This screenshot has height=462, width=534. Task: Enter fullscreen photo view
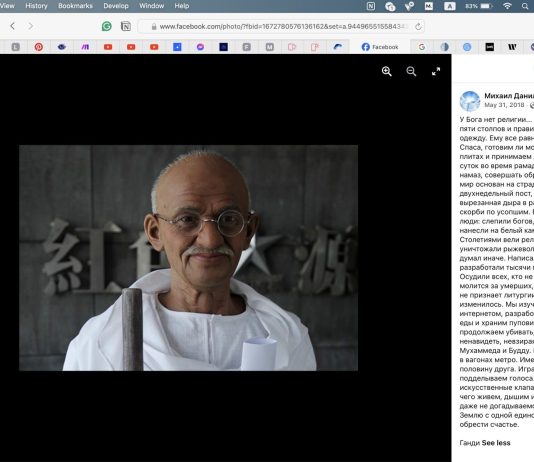tap(436, 71)
